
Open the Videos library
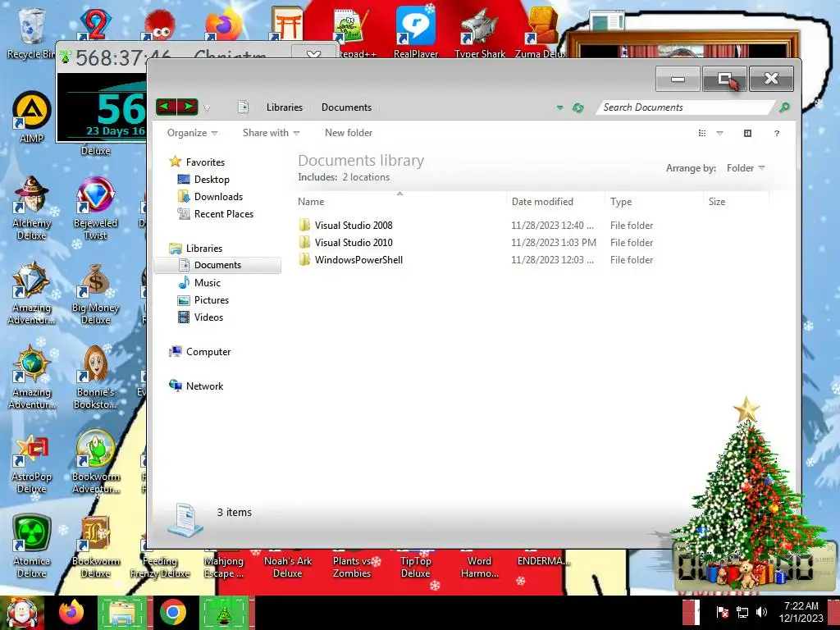click(208, 317)
